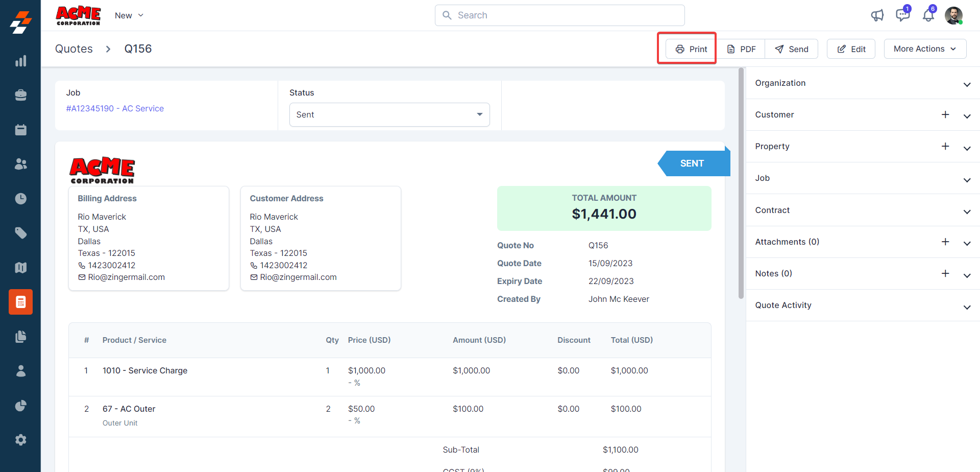The width and height of the screenshot is (980, 472).
Task: Expand the Organization section
Action: point(967,84)
